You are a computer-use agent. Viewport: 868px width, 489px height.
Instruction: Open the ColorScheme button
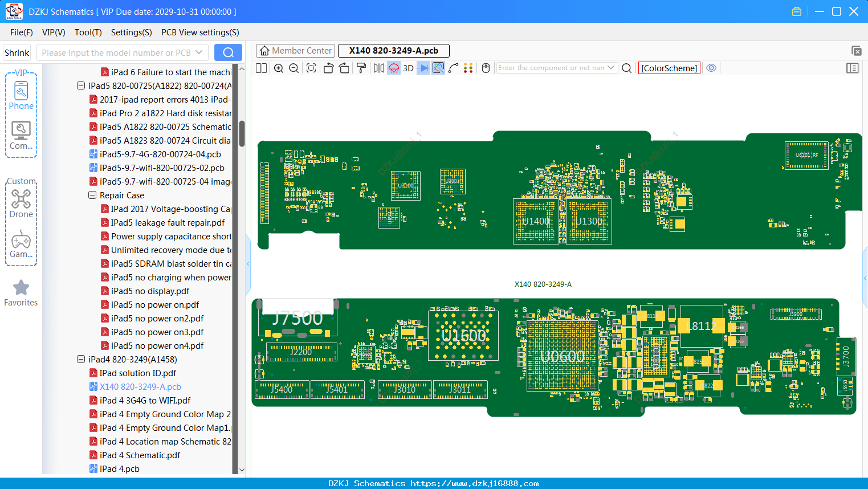click(x=669, y=68)
